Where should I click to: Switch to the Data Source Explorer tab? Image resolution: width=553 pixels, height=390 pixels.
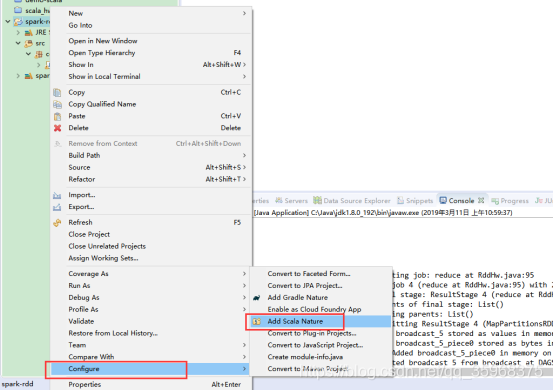[352, 201]
